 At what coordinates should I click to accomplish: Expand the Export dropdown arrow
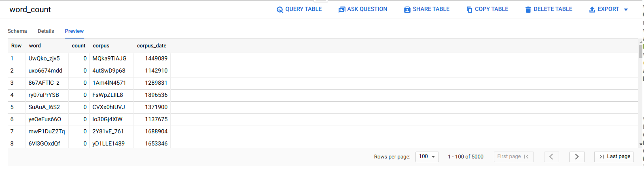point(626,10)
